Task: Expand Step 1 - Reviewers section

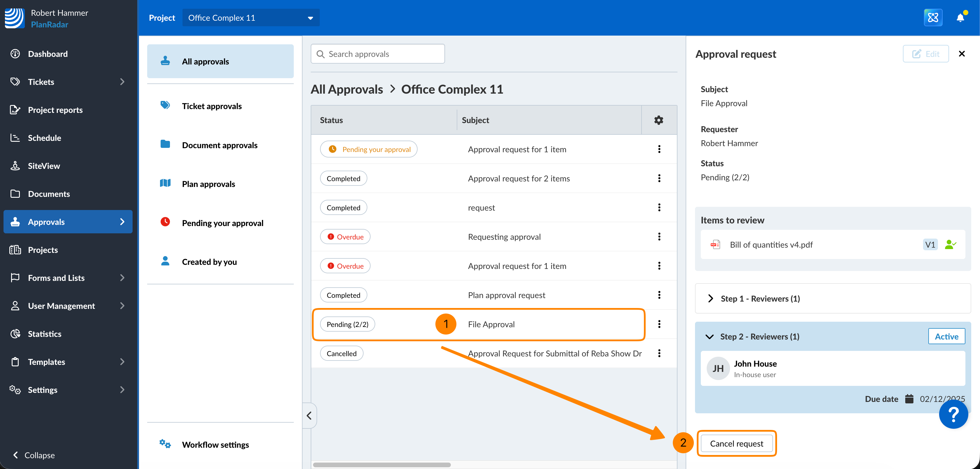Action: coord(710,298)
